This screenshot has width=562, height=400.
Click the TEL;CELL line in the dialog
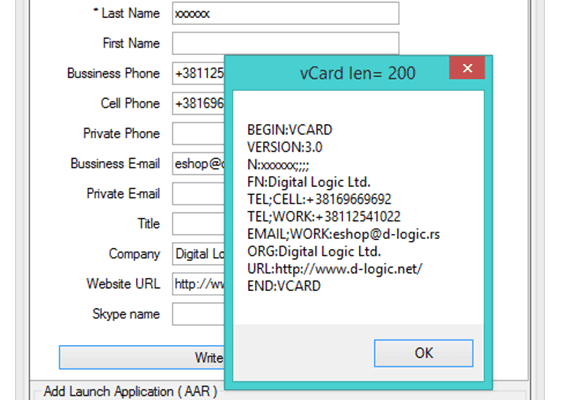(319, 199)
